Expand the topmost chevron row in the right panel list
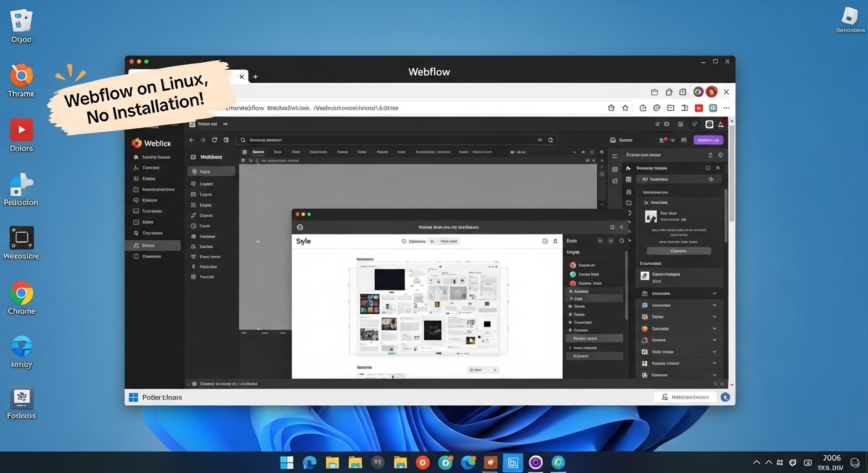The height and width of the screenshot is (473, 868). coord(679,293)
